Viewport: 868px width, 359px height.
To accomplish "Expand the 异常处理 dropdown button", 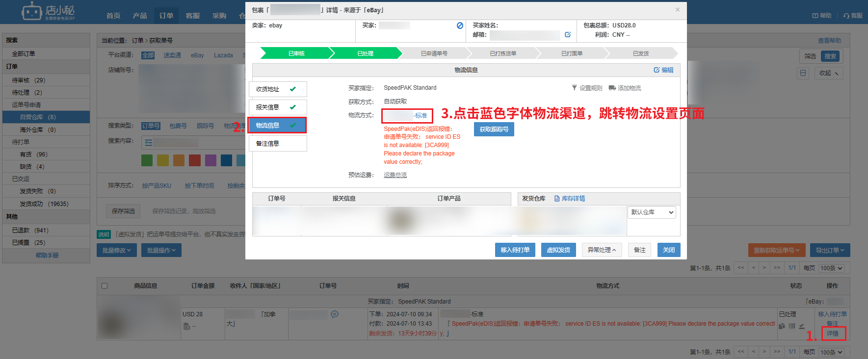I will (602, 250).
